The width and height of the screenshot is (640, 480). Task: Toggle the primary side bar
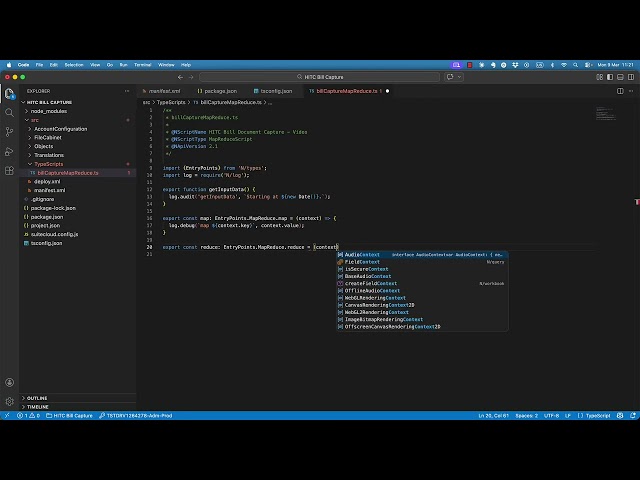coord(610,77)
